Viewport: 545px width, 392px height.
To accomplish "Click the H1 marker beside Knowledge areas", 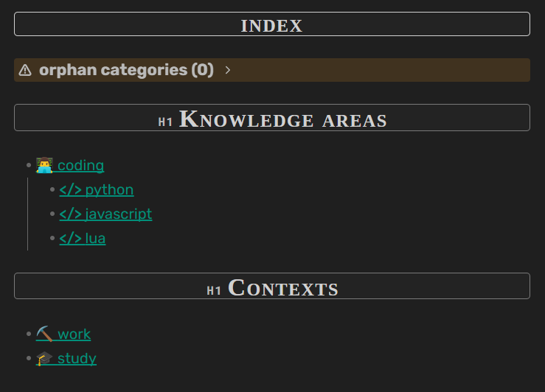I will 165,122.
